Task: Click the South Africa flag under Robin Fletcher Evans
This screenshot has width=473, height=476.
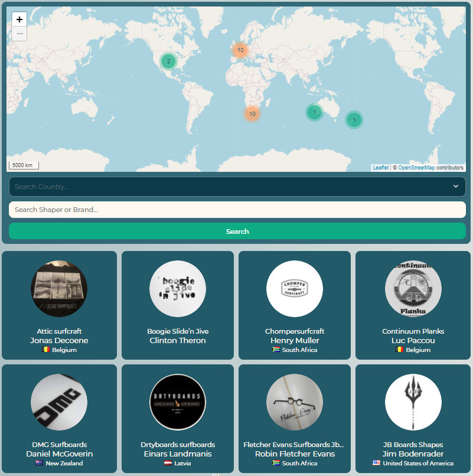Action: click(276, 462)
